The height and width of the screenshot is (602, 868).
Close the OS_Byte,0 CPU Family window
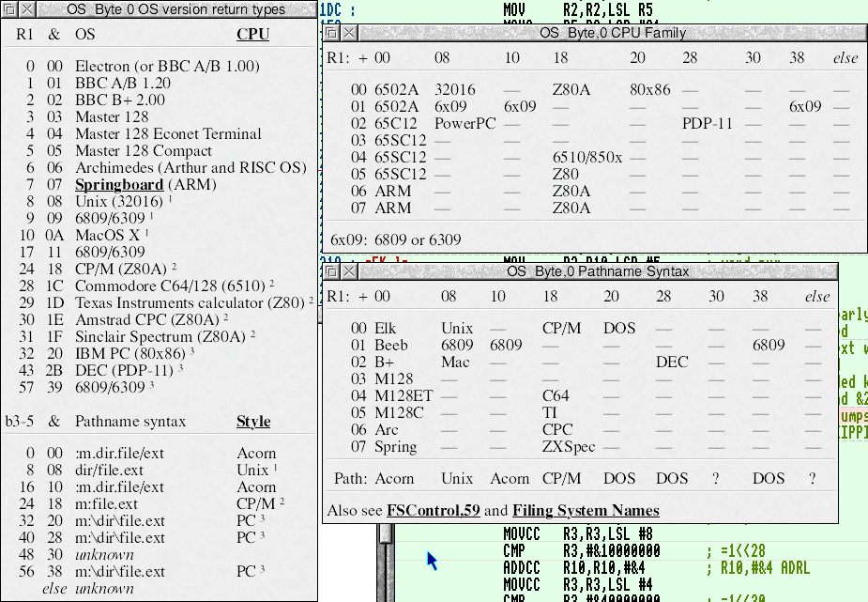point(349,32)
